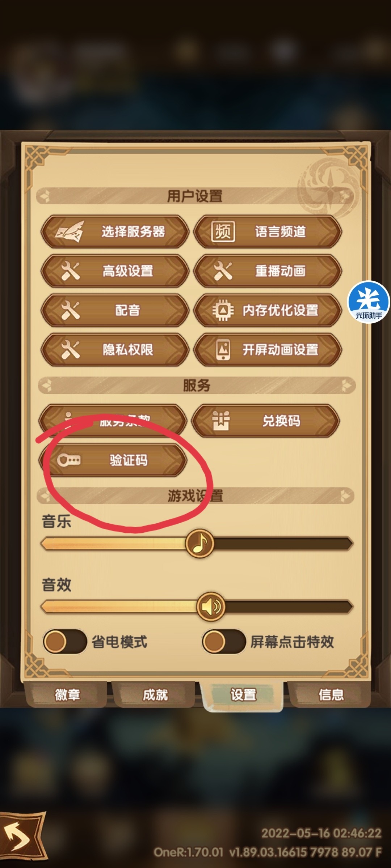391x868 pixels.
Task: Toggle the 省电模式 switch
Action: coord(65,642)
